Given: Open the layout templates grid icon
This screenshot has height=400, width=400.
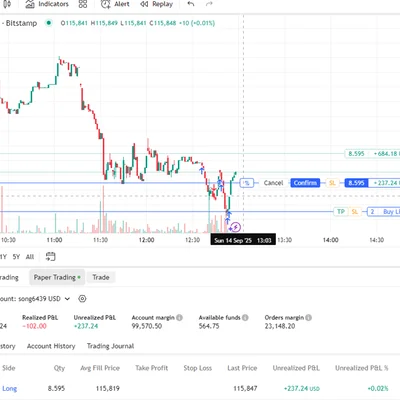Looking at the screenshot, I should (83, 4).
